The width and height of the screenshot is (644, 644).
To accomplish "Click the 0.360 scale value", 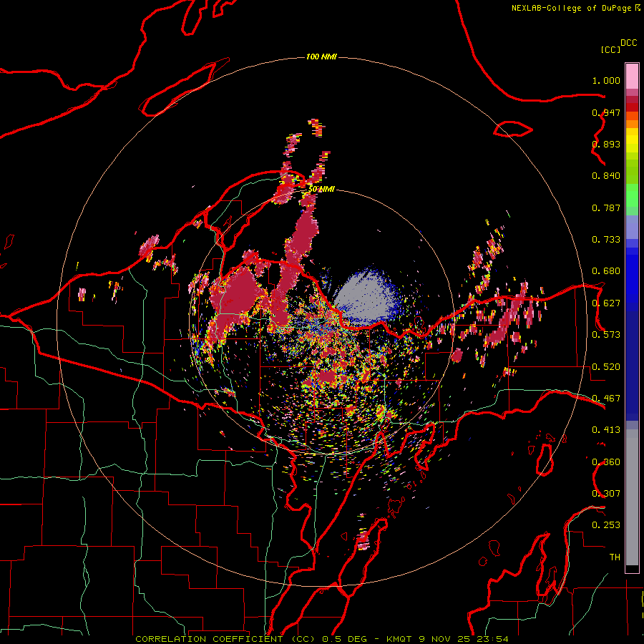I will coord(606,462).
